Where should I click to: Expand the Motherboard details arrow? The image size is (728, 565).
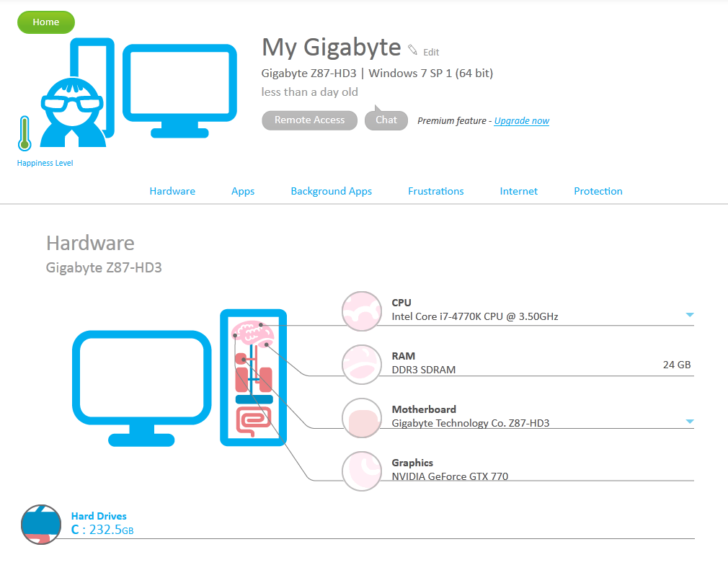point(690,422)
